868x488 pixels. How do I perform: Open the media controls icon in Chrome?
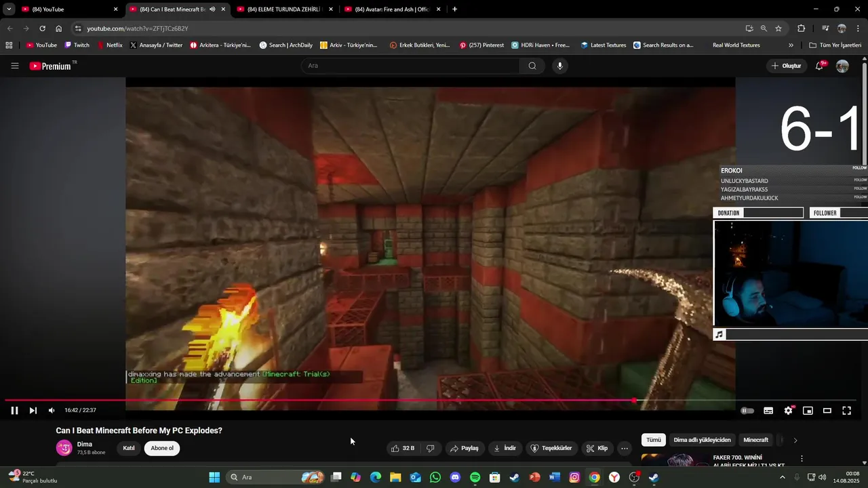click(x=825, y=28)
